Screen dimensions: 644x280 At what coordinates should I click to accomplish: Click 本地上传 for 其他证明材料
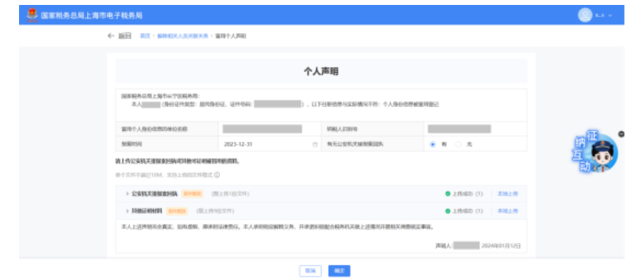[508, 211]
